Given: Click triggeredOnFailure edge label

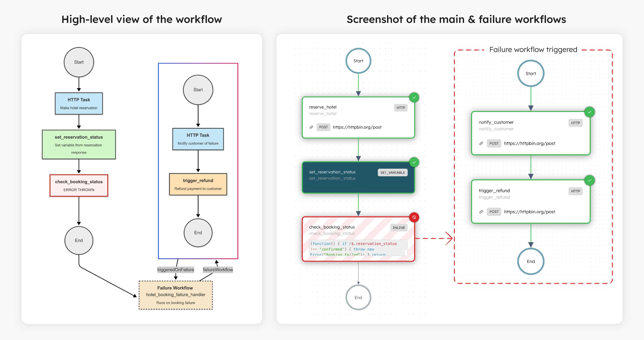Looking at the screenshot, I should [x=175, y=269].
